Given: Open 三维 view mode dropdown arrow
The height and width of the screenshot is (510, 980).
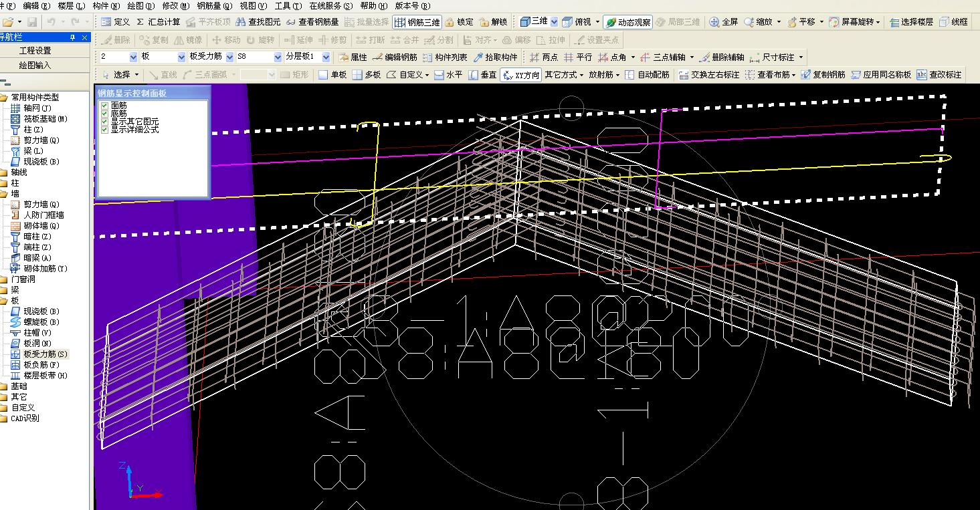Looking at the screenshot, I should tap(554, 22).
